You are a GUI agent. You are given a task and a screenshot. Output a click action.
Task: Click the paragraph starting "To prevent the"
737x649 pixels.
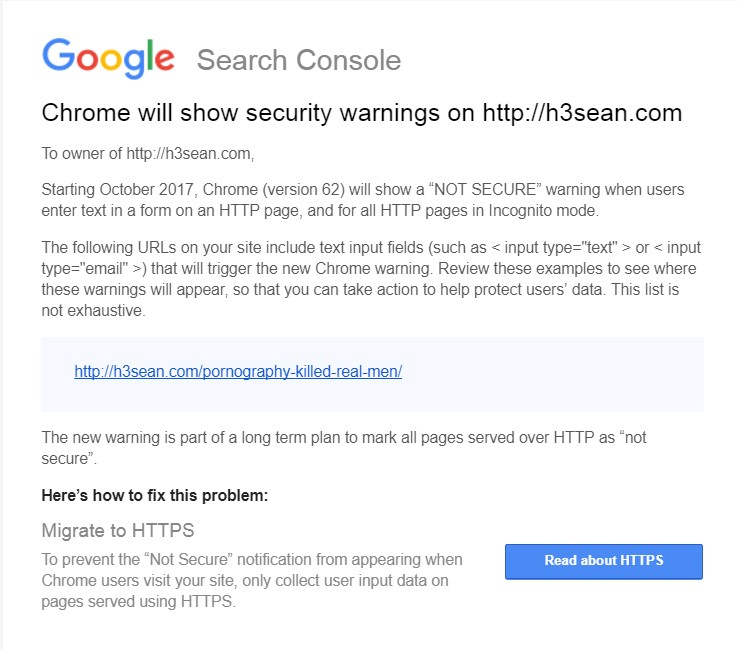(x=252, y=579)
